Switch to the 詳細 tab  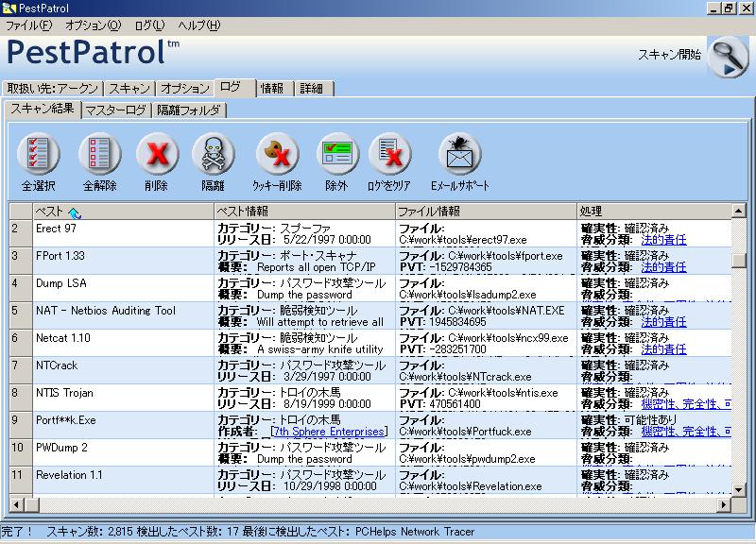click(313, 88)
